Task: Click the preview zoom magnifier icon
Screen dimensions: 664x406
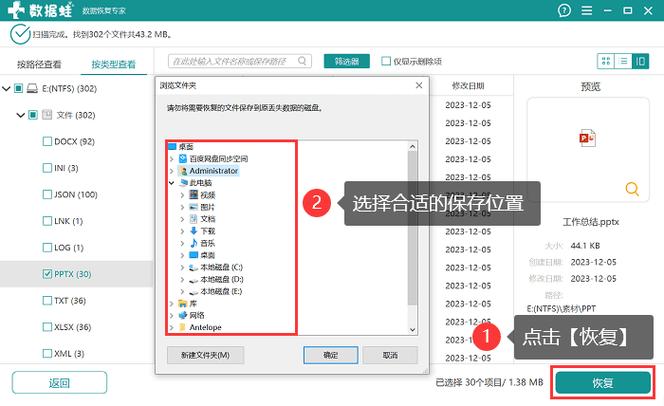Action: pos(632,188)
